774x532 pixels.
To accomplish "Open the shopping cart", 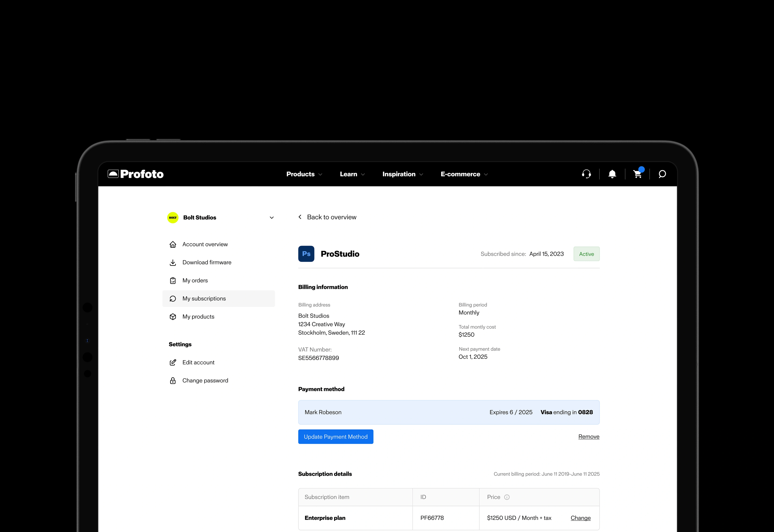I will tap(637, 174).
